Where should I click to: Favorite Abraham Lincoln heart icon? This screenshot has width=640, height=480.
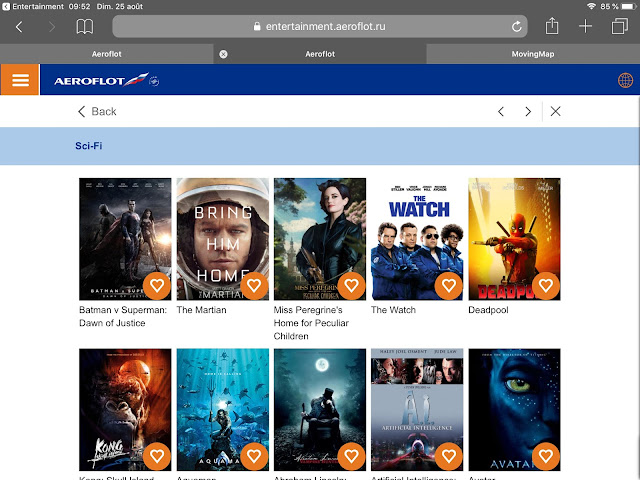click(x=351, y=456)
